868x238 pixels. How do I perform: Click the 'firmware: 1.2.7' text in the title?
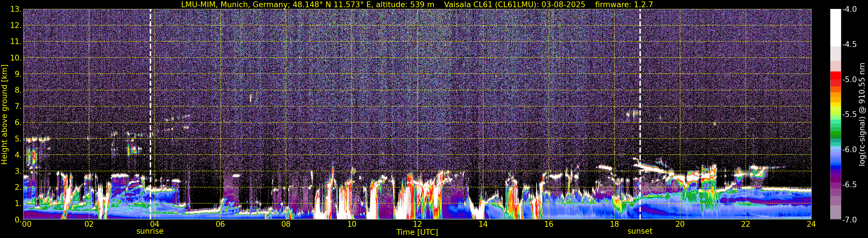[x=619, y=4]
